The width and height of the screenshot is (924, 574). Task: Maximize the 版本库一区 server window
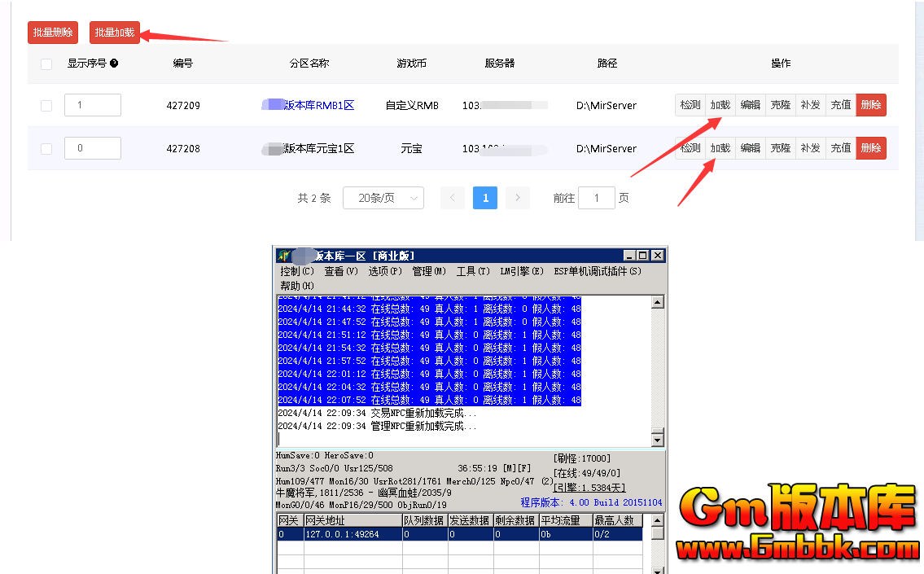point(643,256)
